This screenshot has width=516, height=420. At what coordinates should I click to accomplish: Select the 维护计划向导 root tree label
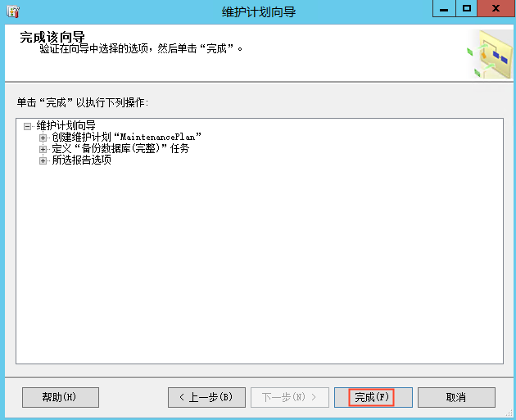click(66, 125)
